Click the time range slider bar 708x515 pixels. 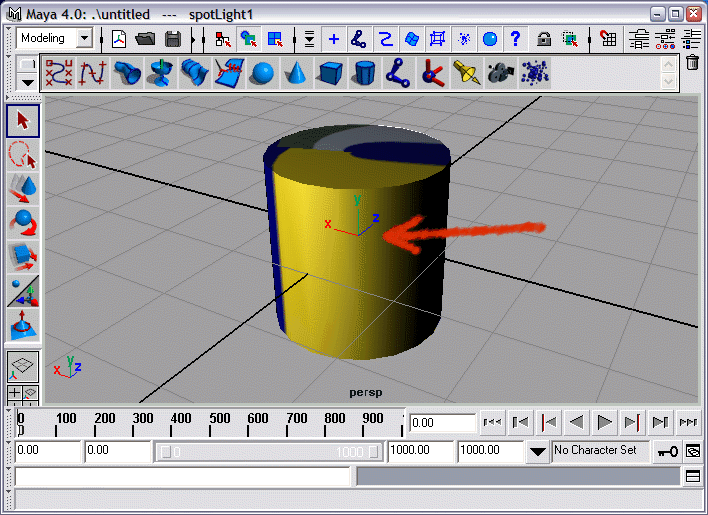click(269, 452)
